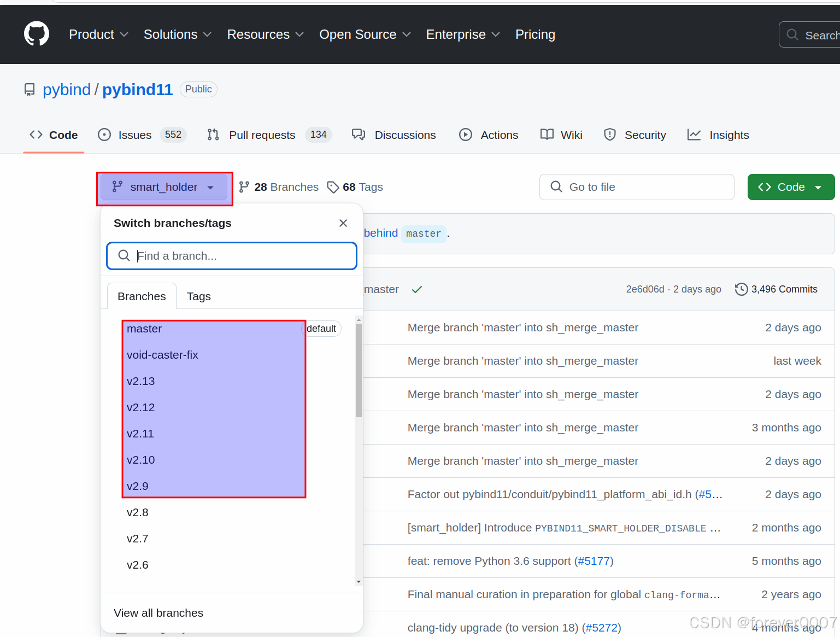This screenshot has height=637, width=840.
Task: Click the tag icon next to 68 Tags
Action: click(333, 188)
